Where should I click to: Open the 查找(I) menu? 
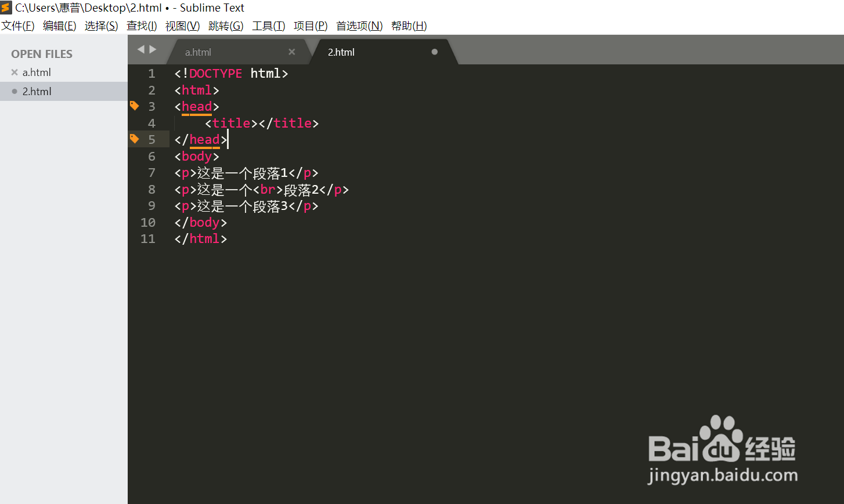point(142,26)
